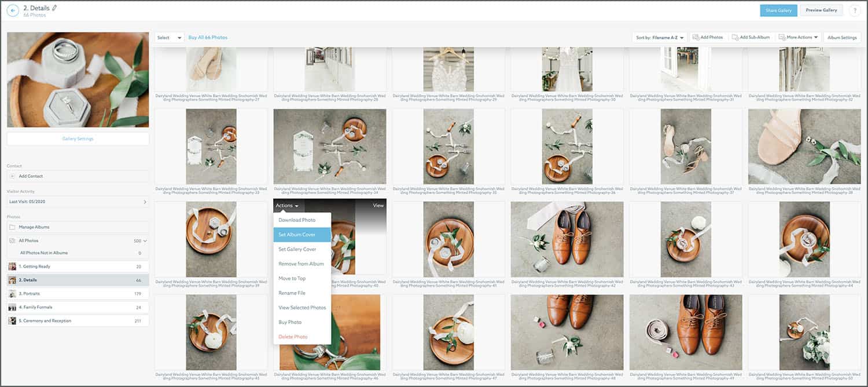Screen dimensions: 868x387
Task: Open Gallery Settings below the cover photo
Action: click(78, 138)
